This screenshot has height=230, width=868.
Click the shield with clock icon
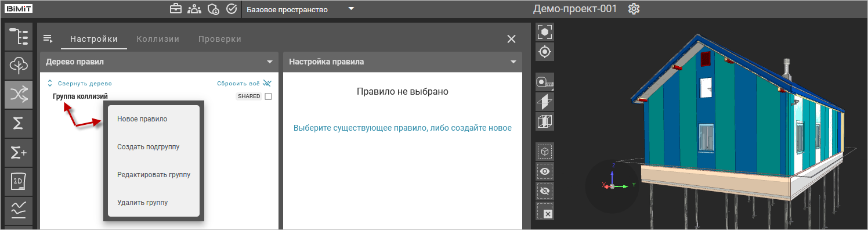[x=213, y=9]
